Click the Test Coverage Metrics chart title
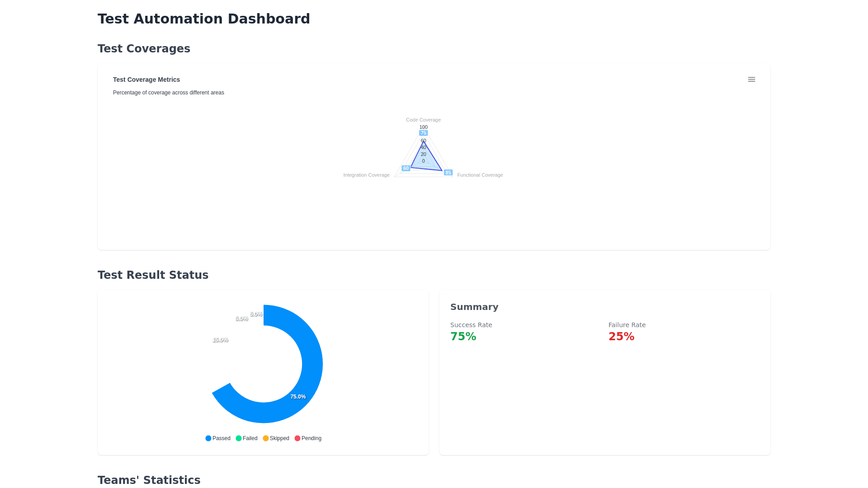The height and width of the screenshot is (488, 868). point(146,80)
